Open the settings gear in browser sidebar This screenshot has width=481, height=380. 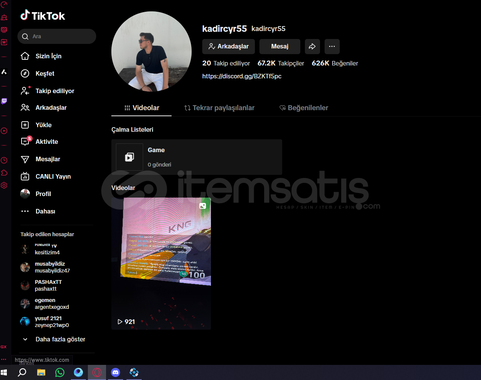point(4,185)
